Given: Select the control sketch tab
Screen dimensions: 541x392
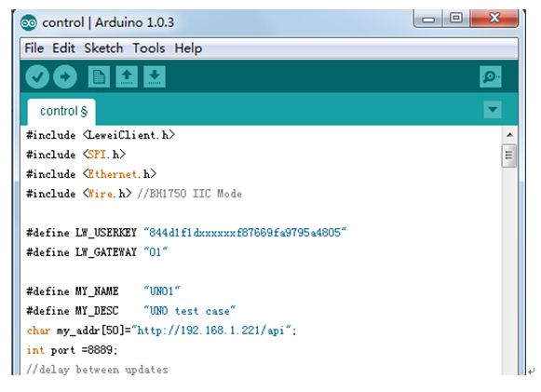Looking at the screenshot, I should click(x=61, y=112).
